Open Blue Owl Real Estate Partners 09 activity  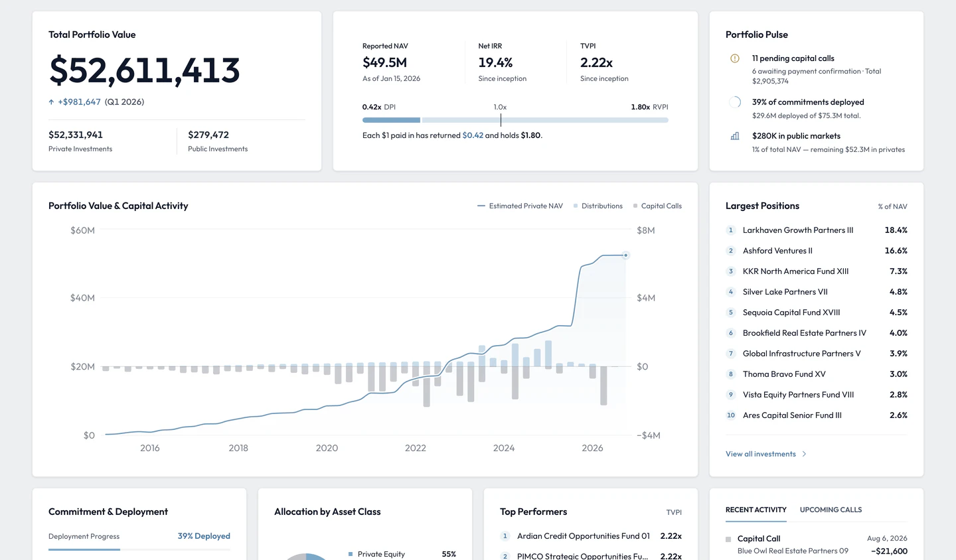817,545
